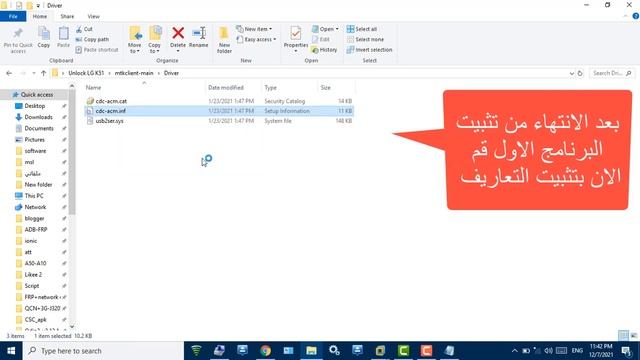Image resolution: width=640 pixels, height=360 pixels.
Task: Show file History
Action: (324, 50)
